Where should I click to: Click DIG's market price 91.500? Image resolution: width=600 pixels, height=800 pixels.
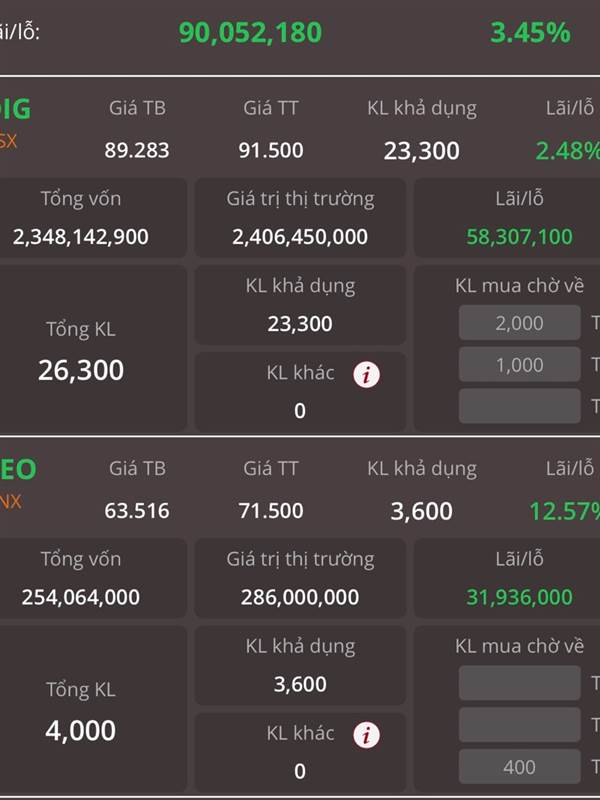pyautogui.click(x=271, y=151)
